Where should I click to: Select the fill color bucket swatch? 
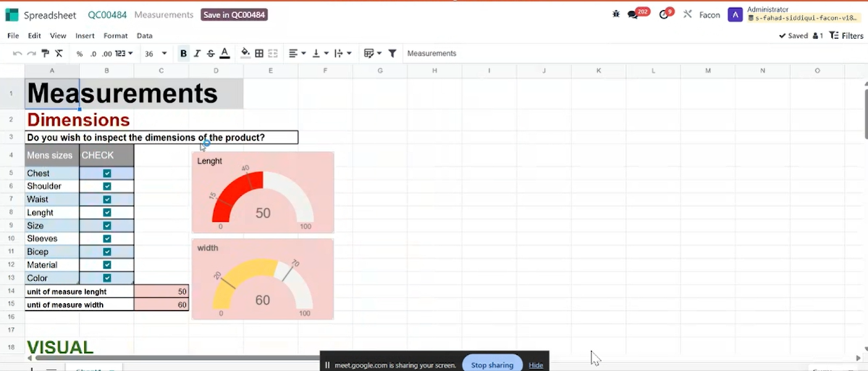[x=245, y=54]
